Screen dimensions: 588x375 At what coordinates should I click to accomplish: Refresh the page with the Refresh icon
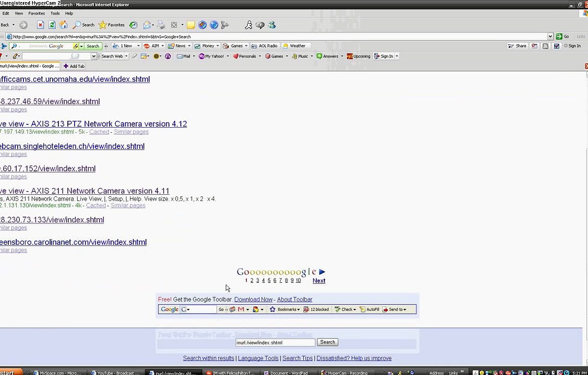tap(52, 25)
